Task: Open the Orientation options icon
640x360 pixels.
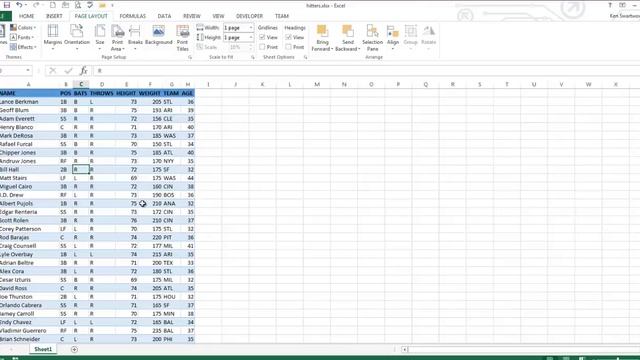Action: (76, 31)
